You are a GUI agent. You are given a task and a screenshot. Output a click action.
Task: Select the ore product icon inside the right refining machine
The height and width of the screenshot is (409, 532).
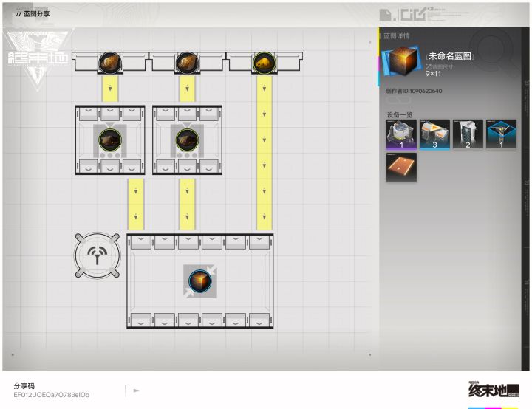[x=187, y=140]
